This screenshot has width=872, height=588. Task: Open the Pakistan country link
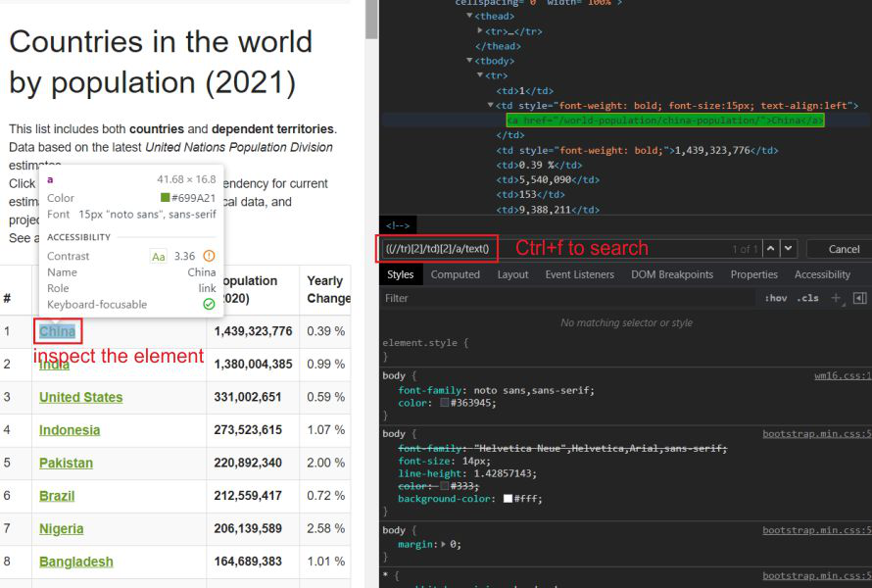click(67, 463)
